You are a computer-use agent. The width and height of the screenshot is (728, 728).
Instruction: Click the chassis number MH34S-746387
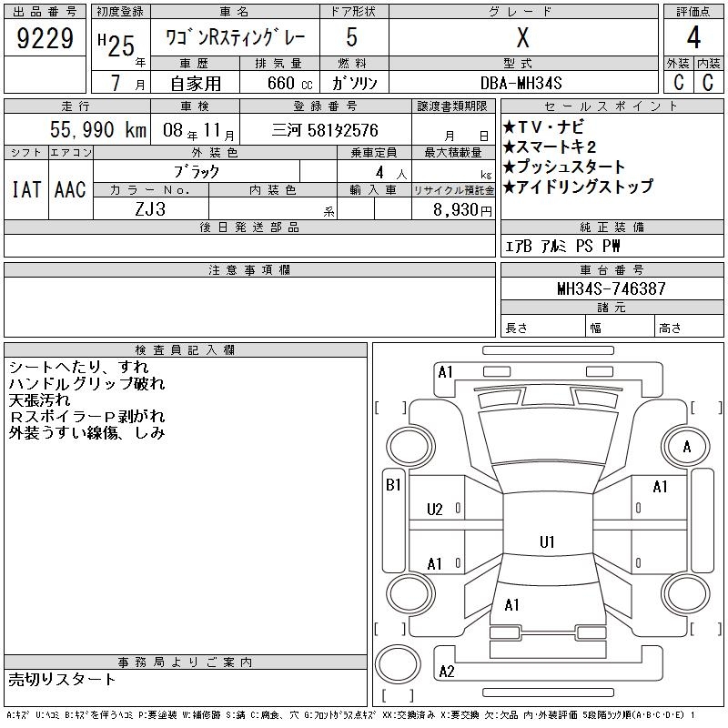tap(612, 288)
